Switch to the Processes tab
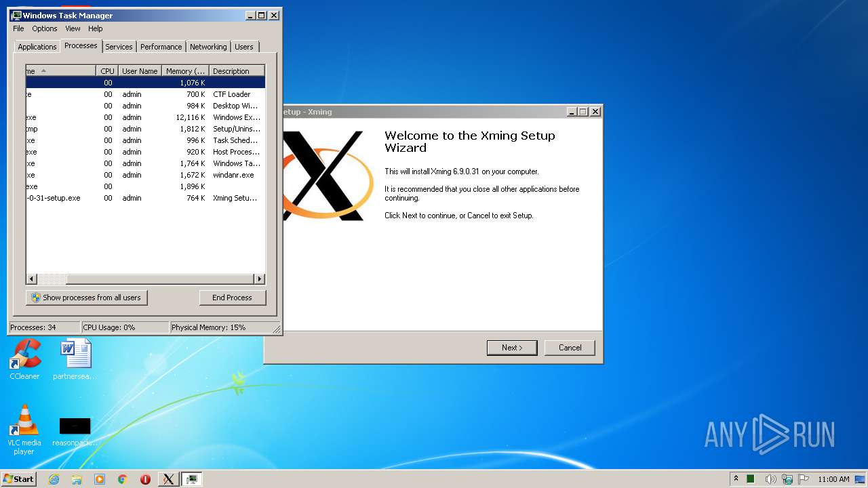 click(81, 45)
